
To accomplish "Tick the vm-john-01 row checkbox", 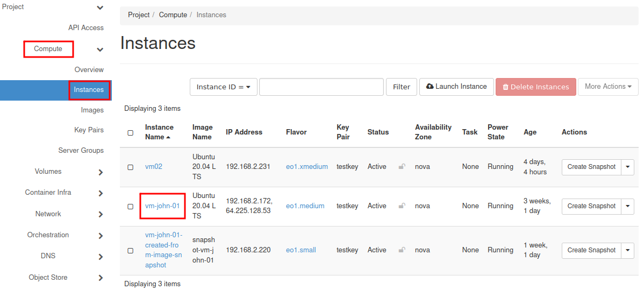I will (130, 206).
